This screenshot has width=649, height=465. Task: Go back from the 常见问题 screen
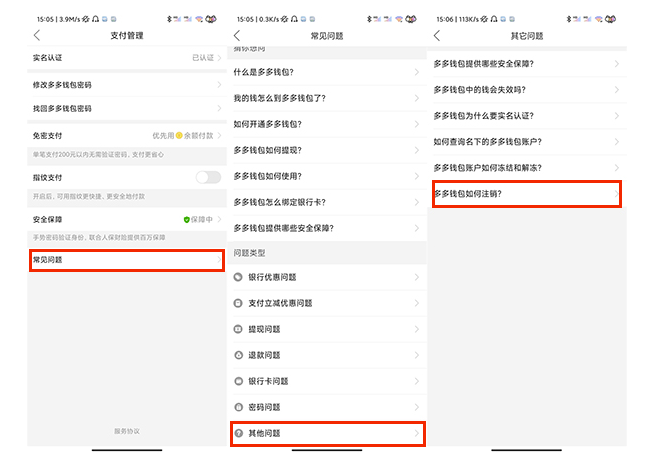[237, 36]
